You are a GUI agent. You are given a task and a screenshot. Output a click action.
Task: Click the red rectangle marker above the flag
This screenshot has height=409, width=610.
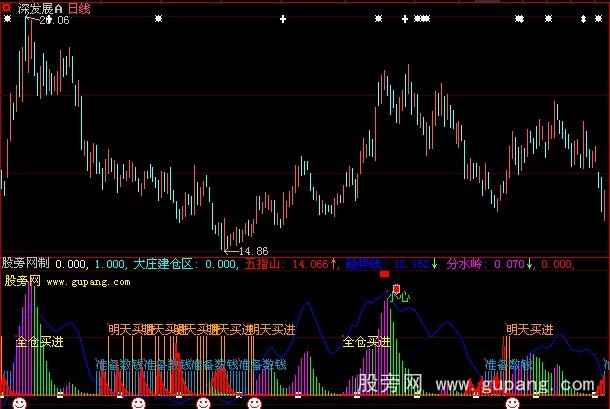click(384, 275)
